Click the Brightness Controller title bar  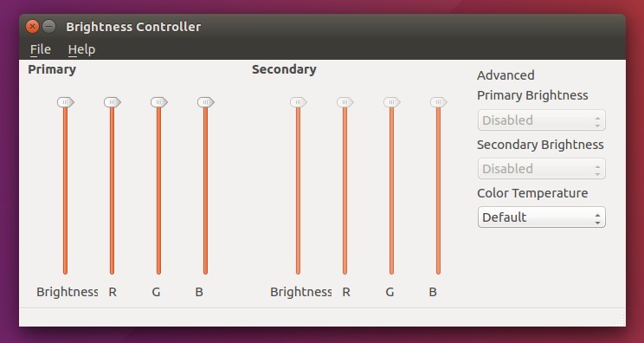322,27
